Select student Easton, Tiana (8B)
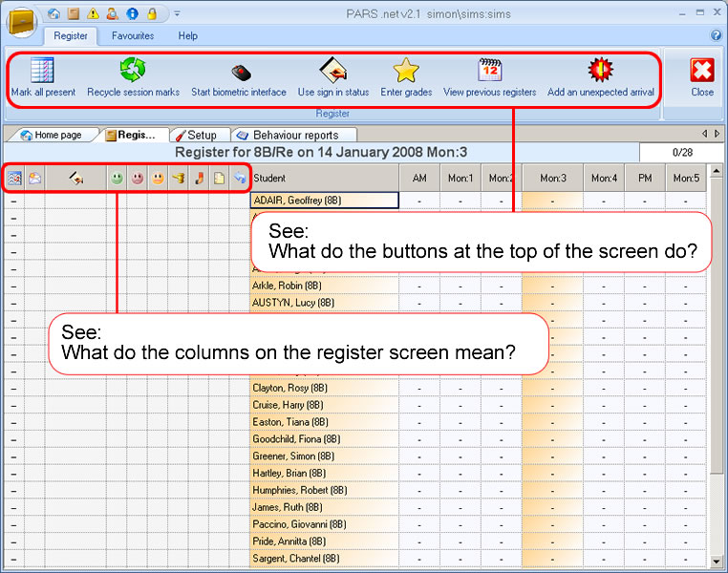Screen dimensions: 728x573 tap(325, 422)
